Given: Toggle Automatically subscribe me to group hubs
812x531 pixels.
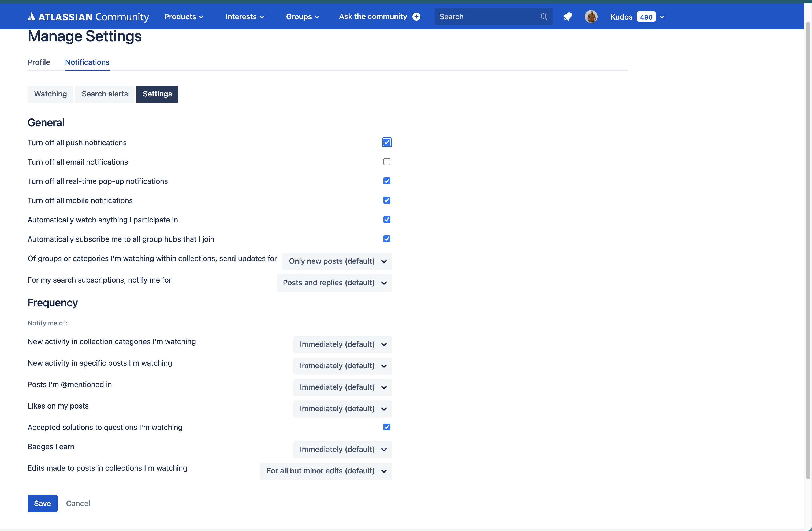Looking at the screenshot, I should (386, 239).
